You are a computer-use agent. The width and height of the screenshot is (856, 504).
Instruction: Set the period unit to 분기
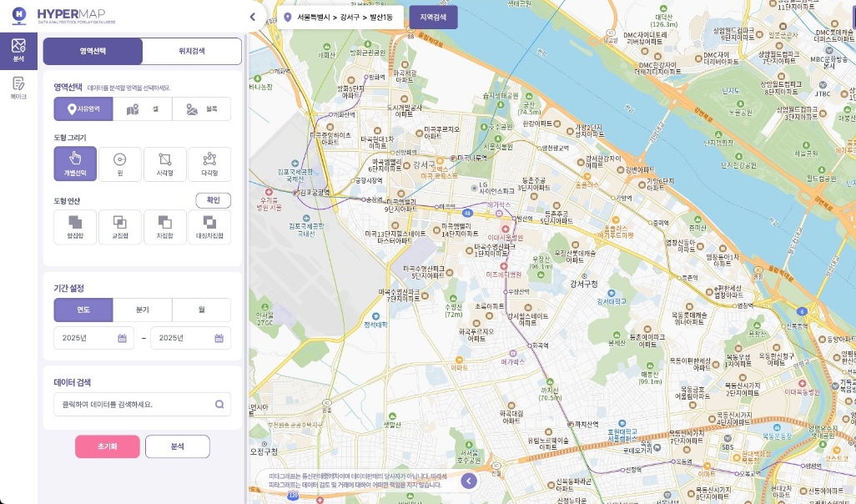pyautogui.click(x=143, y=310)
